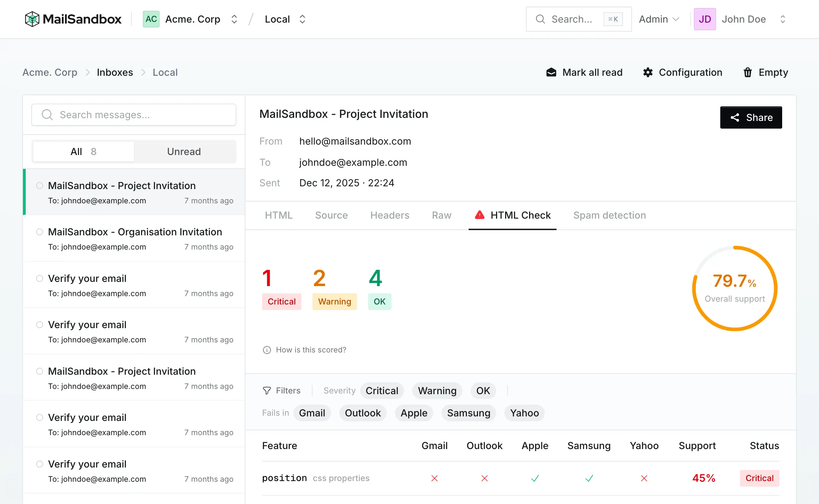Toggle the Warning severity filter chip
Image resolution: width=819 pixels, height=504 pixels.
pos(437,391)
